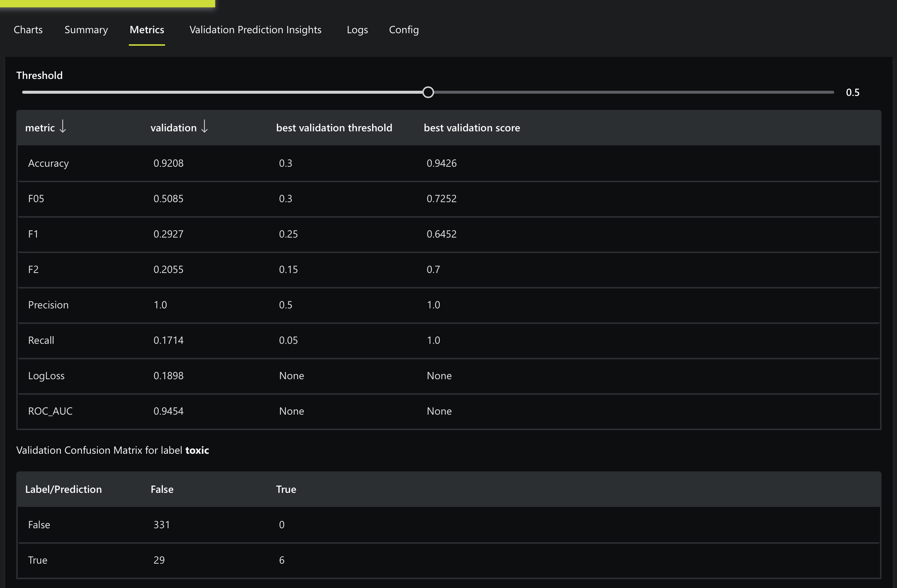Click the Threshold slider handle
Image resolution: width=897 pixels, height=588 pixels.
coord(428,92)
